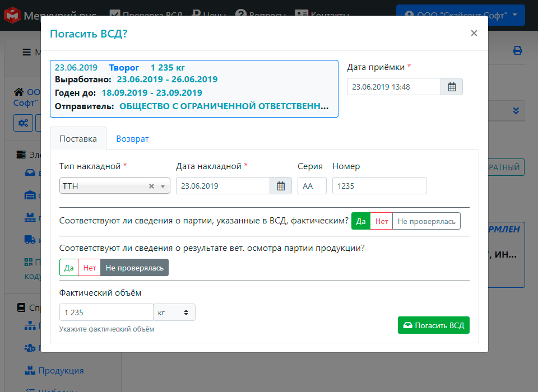Open the Тип накладной dropdown

[x=163, y=185]
